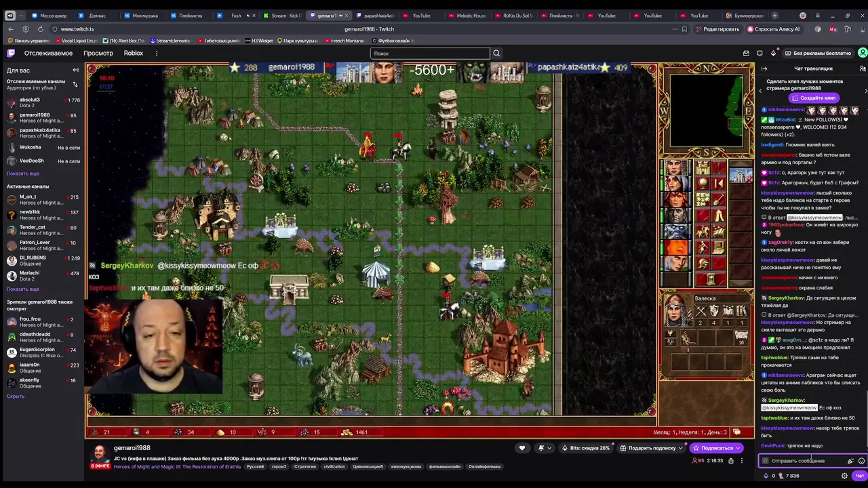Open laaarsOn channel in sidebar
Screen dimensions: 868x488
point(42,367)
